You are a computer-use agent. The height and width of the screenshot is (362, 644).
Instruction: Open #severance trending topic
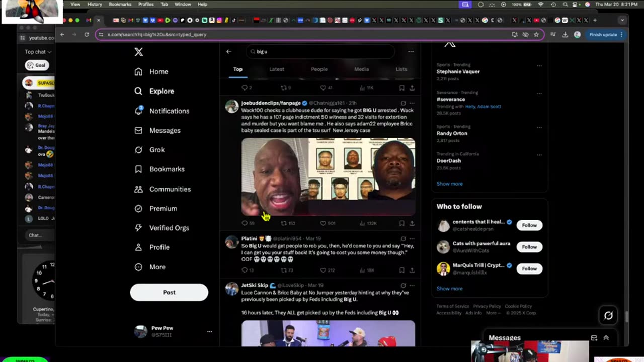point(450,100)
